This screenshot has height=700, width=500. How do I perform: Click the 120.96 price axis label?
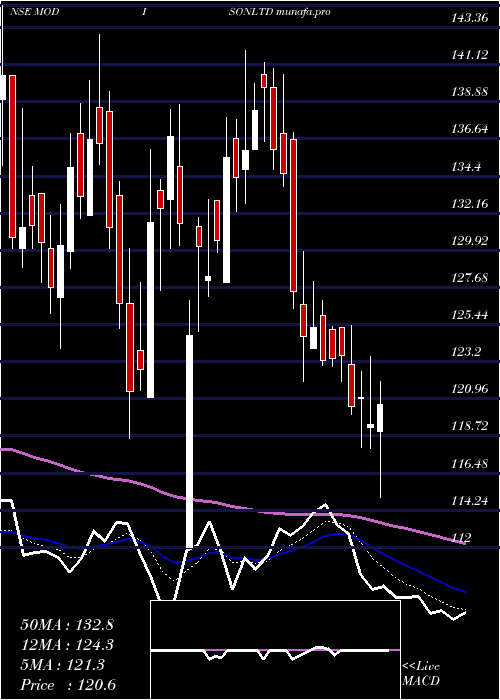[469, 389]
